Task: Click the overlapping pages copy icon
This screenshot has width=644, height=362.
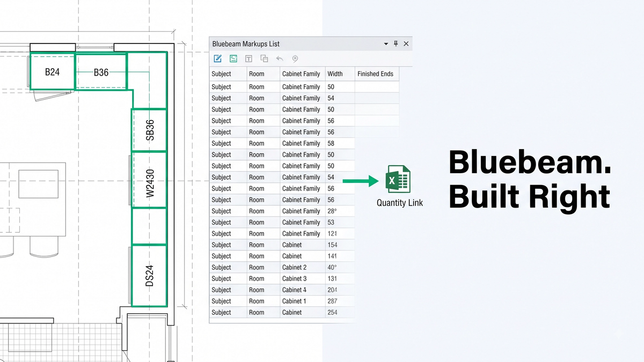Action: tap(264, 59)
